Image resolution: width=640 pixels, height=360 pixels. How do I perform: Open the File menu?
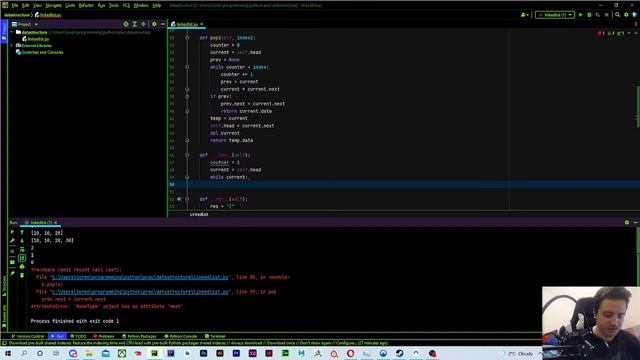click(x=15, y=5)
